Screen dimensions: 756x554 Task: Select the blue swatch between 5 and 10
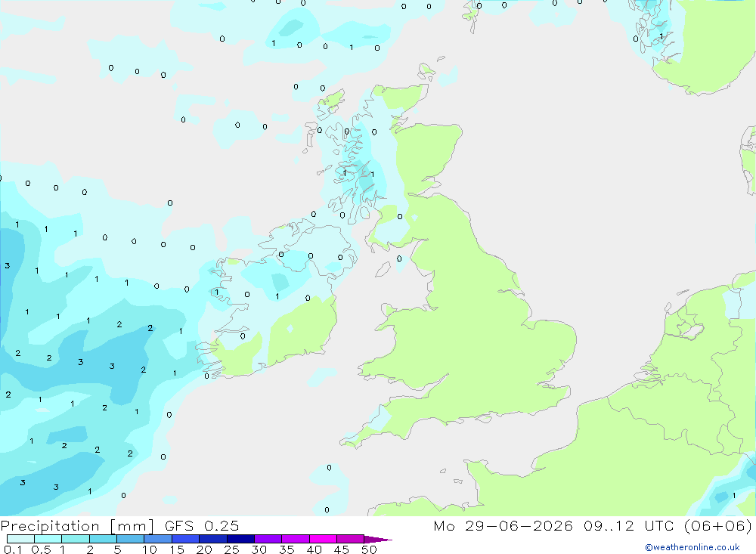[131, 539]
